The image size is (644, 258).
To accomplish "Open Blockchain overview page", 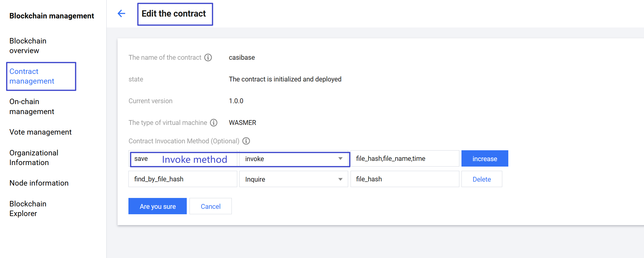I will [28, 46].
